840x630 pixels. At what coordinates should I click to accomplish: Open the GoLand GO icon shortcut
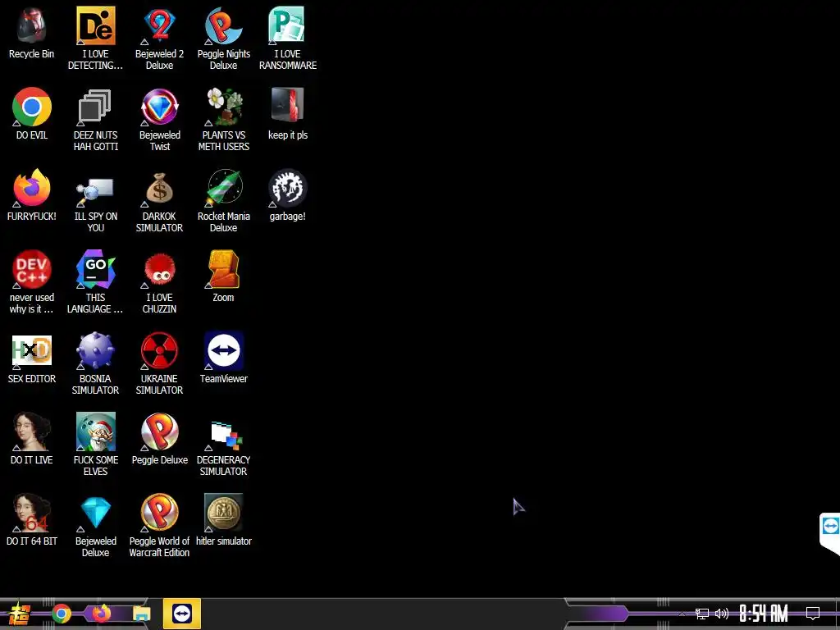click(95, 269)
